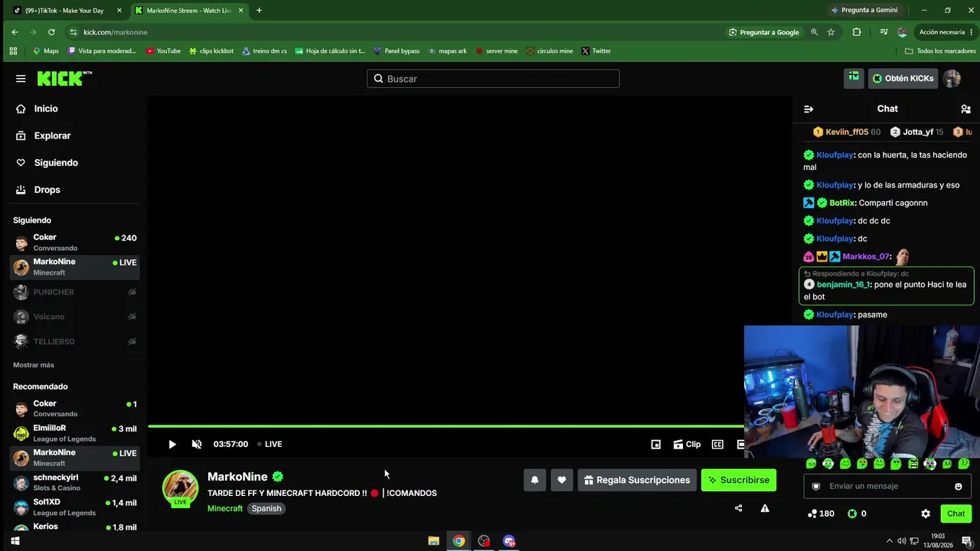
Task: Click the Suscribirse button
Action: coord(739,480)
